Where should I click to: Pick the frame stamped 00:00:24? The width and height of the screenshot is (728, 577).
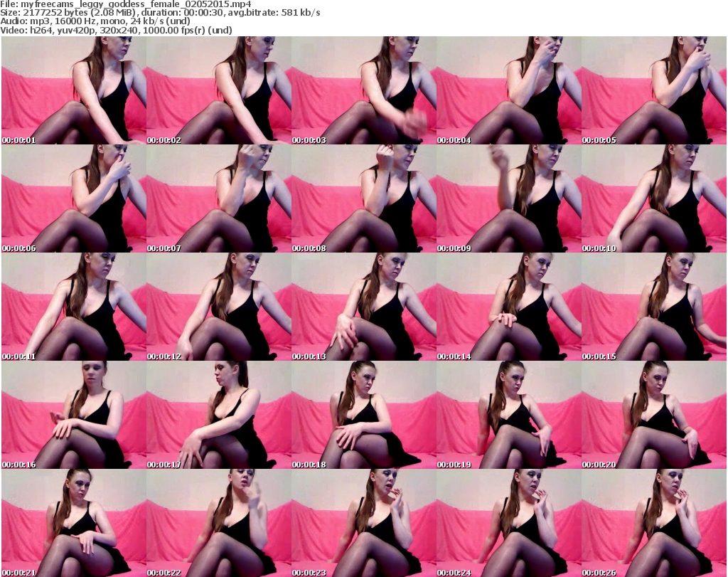[509, 523]
